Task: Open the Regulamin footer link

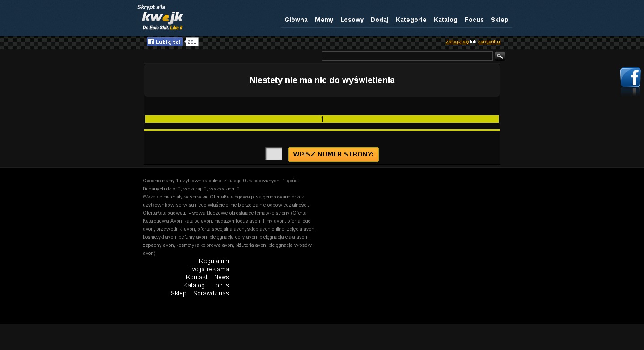Action: [x=214, y=261]
